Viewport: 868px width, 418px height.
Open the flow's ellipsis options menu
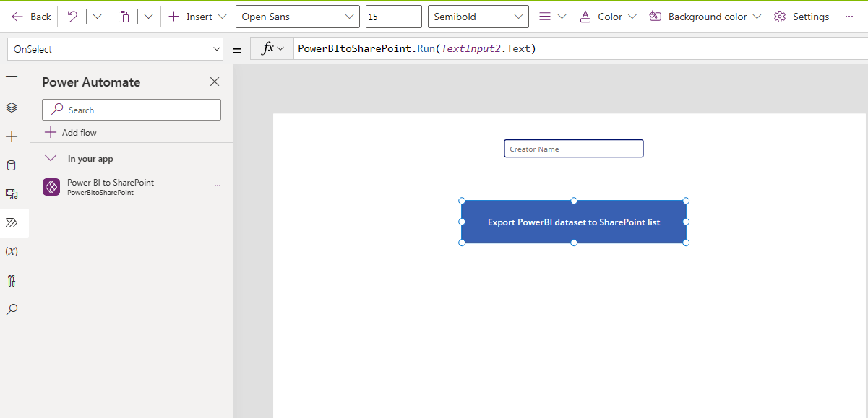click(217, 186)
